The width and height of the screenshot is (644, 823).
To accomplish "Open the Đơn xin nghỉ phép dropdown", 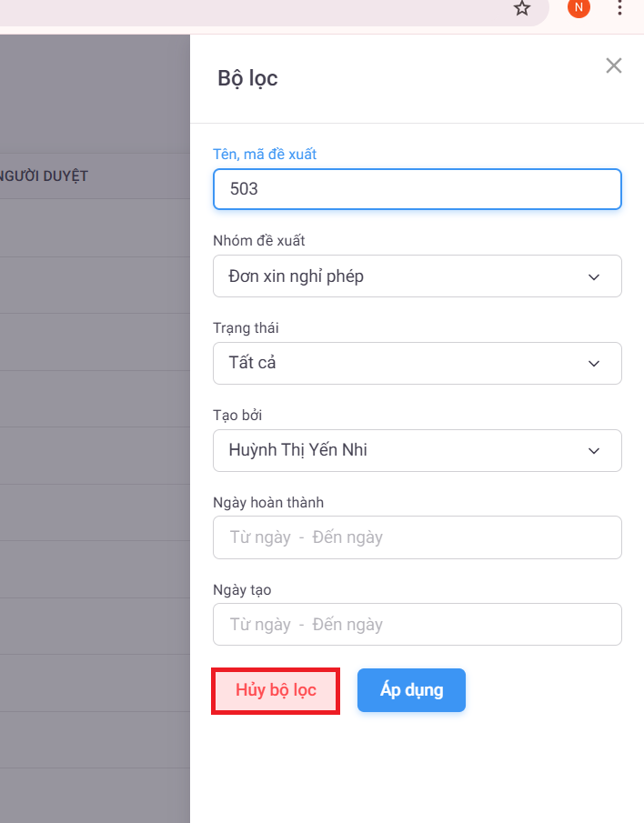I will [x=400, y=276].
